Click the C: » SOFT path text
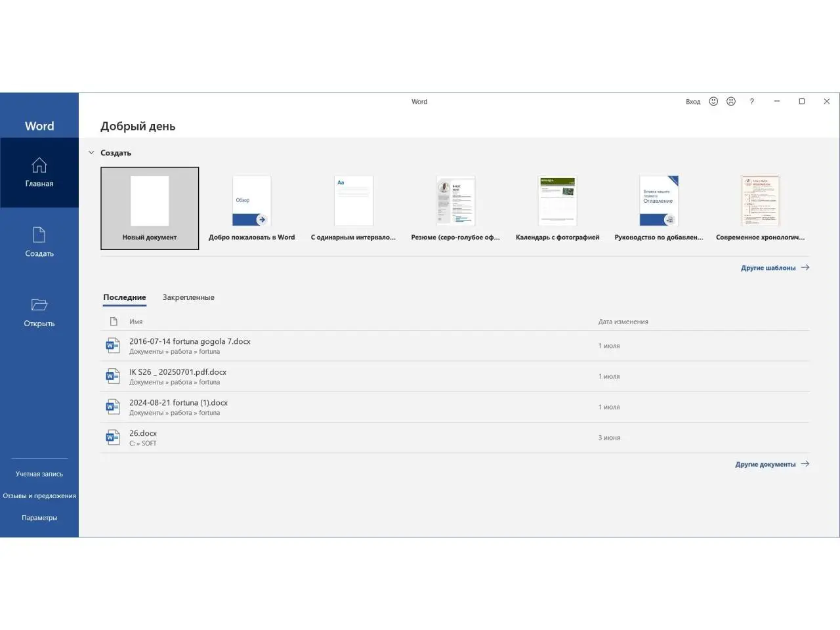The image size is (840, 630). click(x=143, y=444)
